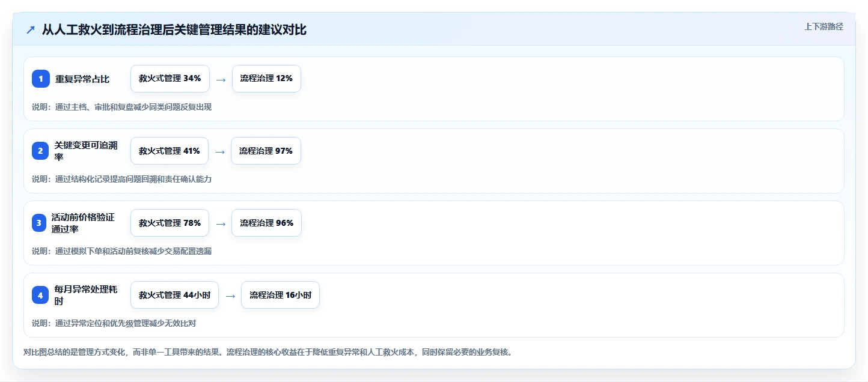Click the arrow between 44小时 and 16小时
The width and height of the screenshot is (868, 382).
click(230, 296)
